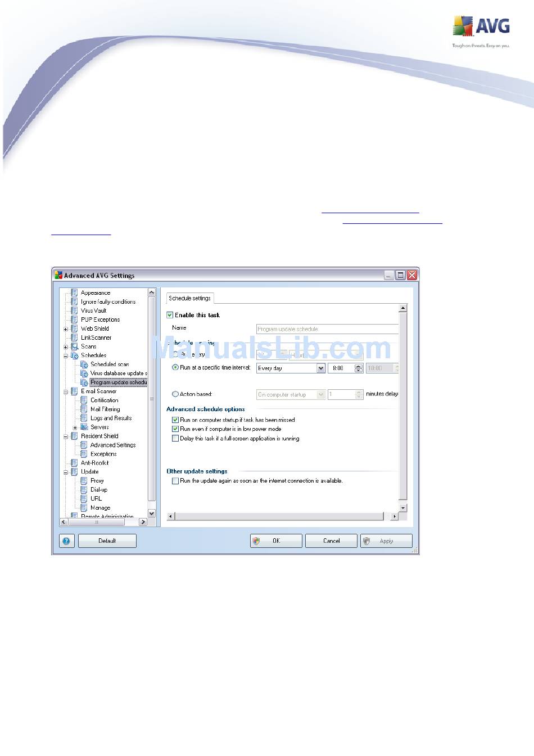Click the Manage tree icon
This screenshot has width=534, height=756.
tap(84, 508)
